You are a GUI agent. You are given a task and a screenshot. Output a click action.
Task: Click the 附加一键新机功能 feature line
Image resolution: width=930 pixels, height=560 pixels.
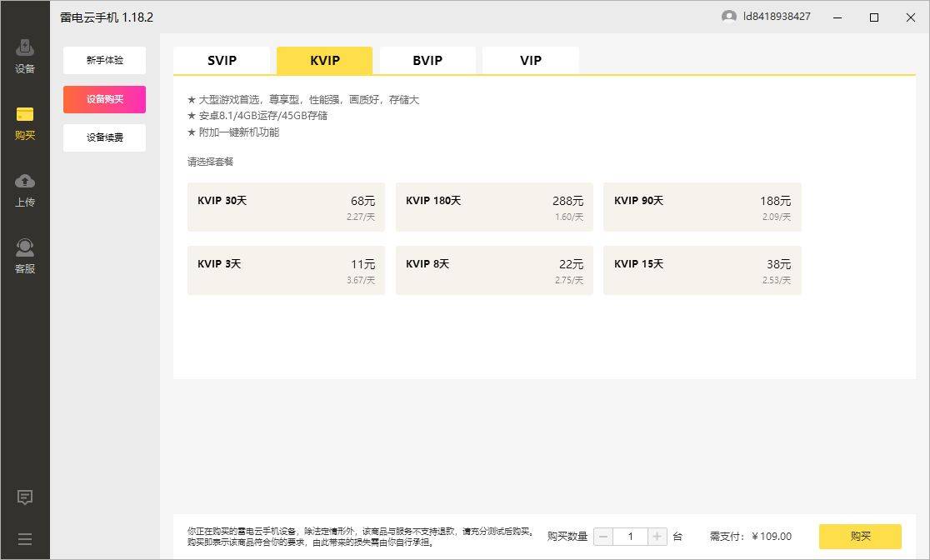(x=233, y=132)
